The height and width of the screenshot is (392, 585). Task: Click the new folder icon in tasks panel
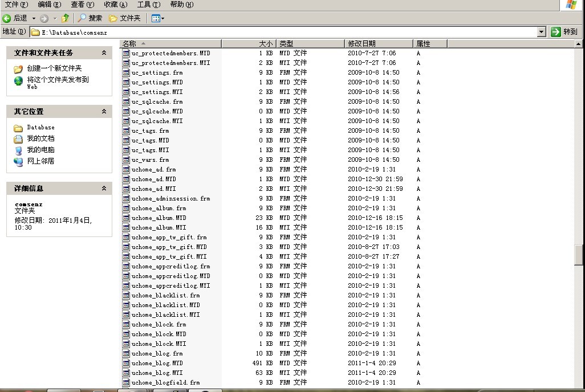[x=18, y=69]
